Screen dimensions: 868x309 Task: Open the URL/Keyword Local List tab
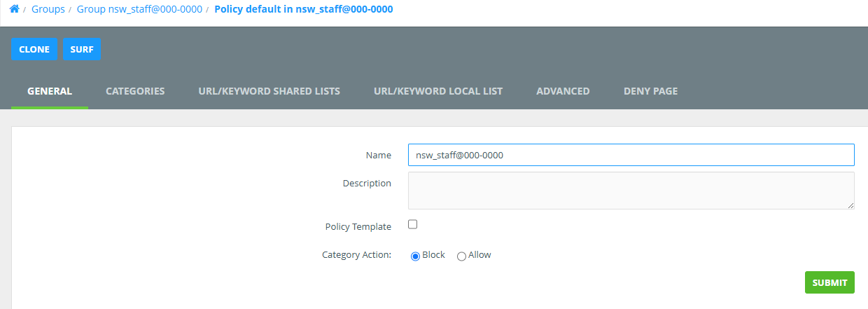click(x=438, y=91)
